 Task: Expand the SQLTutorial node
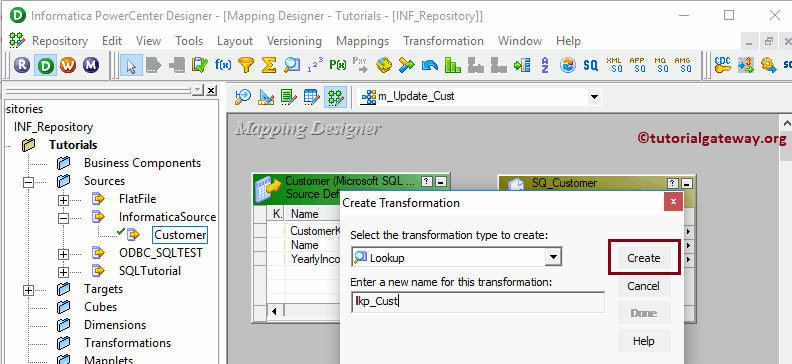(x=63, y=272)
